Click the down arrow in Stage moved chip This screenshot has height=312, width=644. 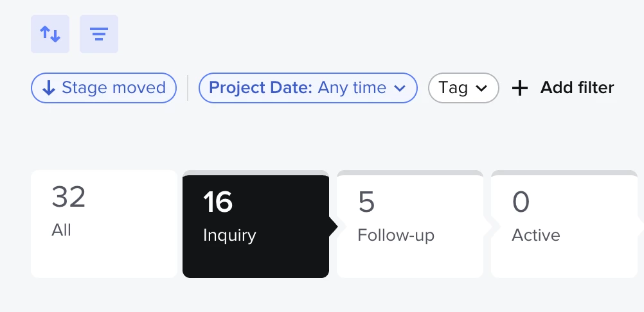click(x=49, y=88)
